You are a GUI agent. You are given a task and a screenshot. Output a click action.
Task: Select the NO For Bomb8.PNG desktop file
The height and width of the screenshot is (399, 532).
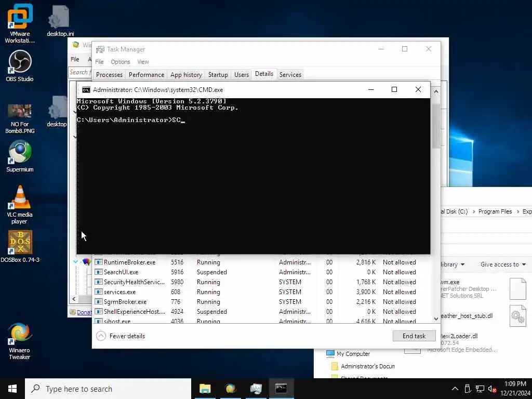point(20,118)
